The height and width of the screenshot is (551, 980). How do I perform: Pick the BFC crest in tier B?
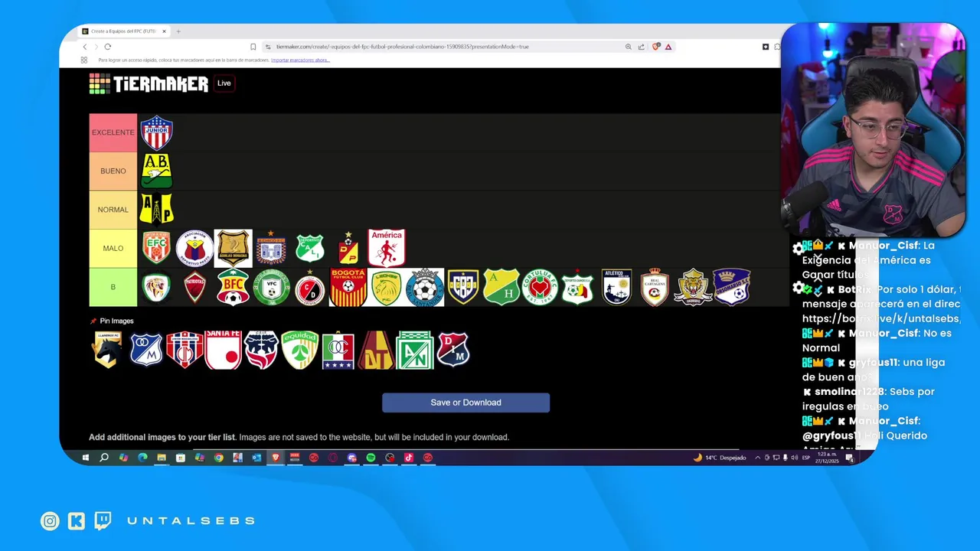[233, 287]
